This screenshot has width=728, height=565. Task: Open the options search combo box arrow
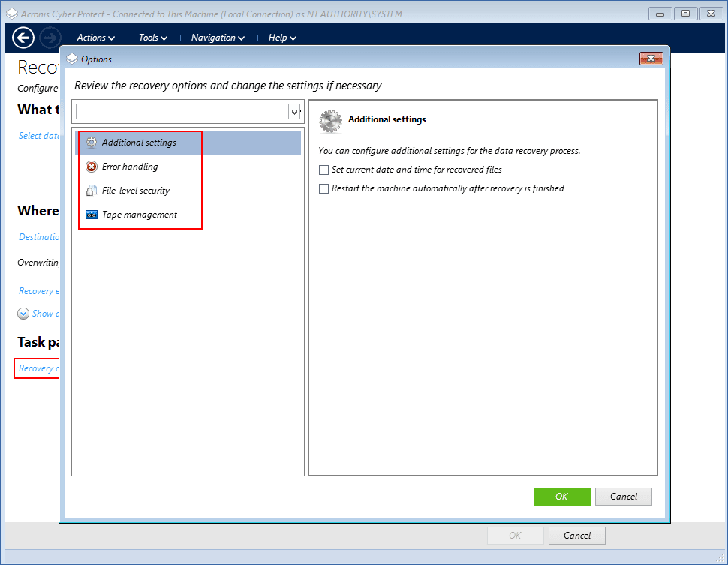tap(294, 111)
